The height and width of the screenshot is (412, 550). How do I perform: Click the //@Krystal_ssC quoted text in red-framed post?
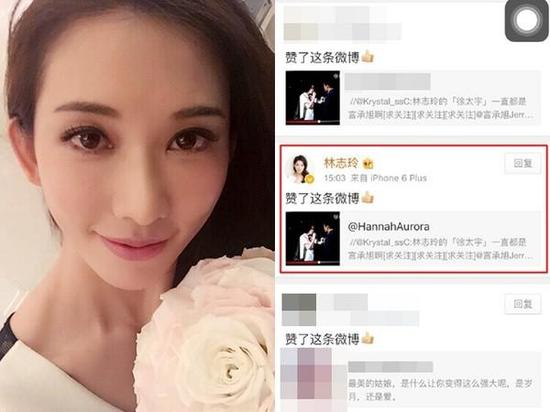pyautogui.click(x=441, y=249)
